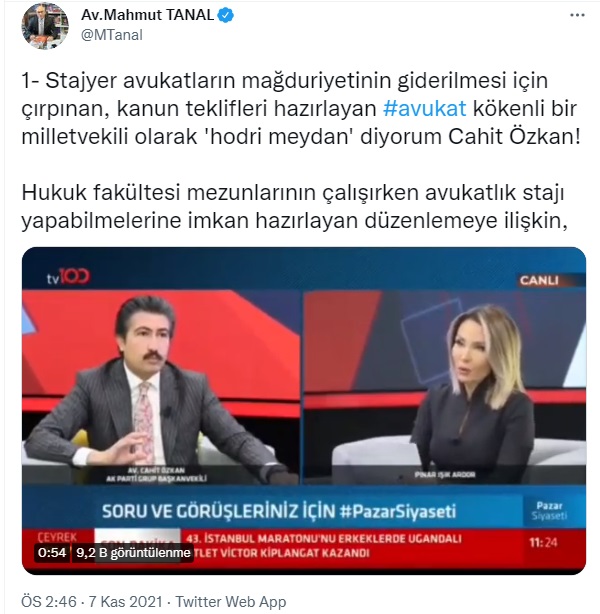Click the #PazarSiyaseti banner in video
Image resolution: width=600 pixels, height=614 pixels.
279,511
